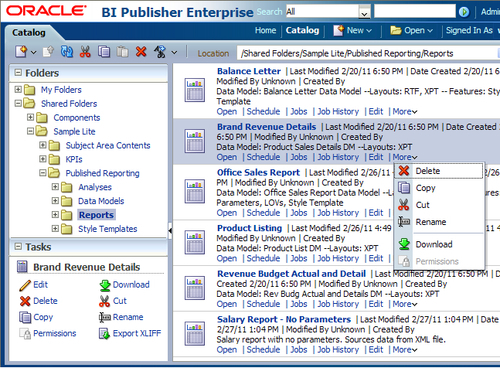This screenshot has height=368, width=500.
Task: Click the Copy toolbar icon
Action: 104,52
